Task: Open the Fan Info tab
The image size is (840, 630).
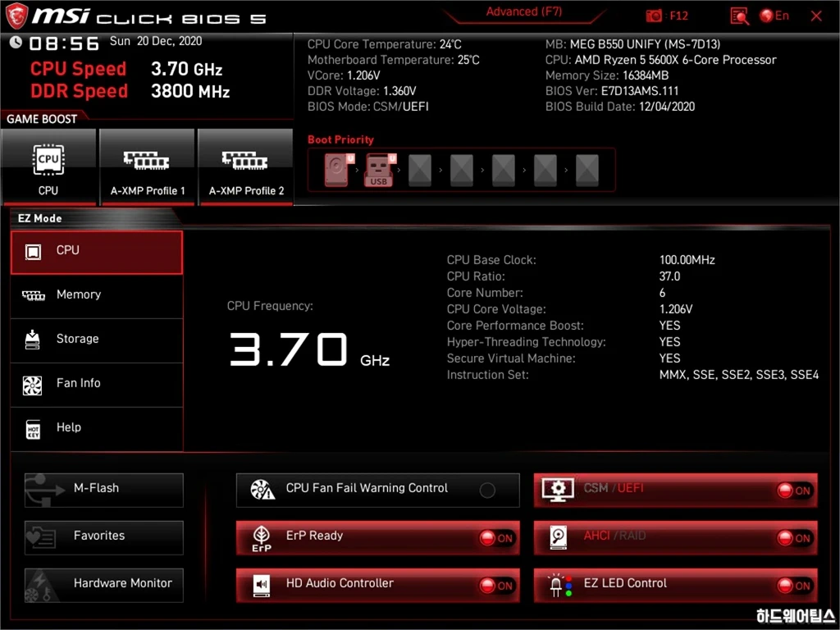Action: [97, 385]
